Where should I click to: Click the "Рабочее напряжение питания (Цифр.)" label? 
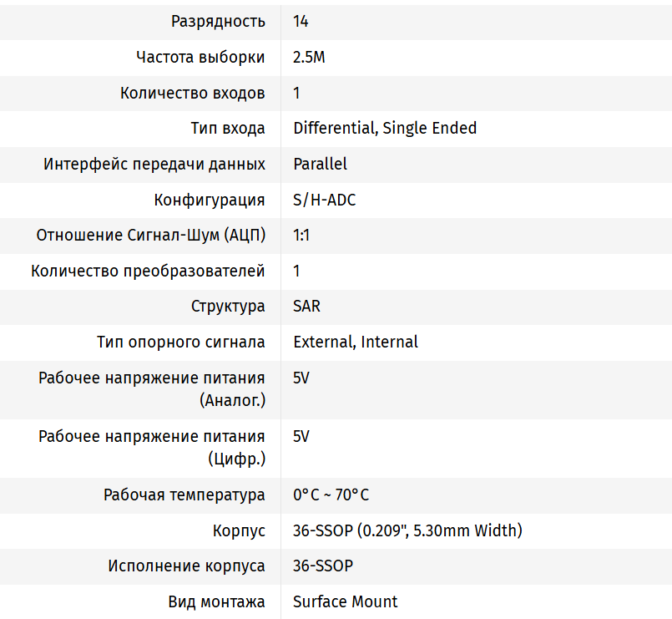pyautogui.click(x=152, y=448)
